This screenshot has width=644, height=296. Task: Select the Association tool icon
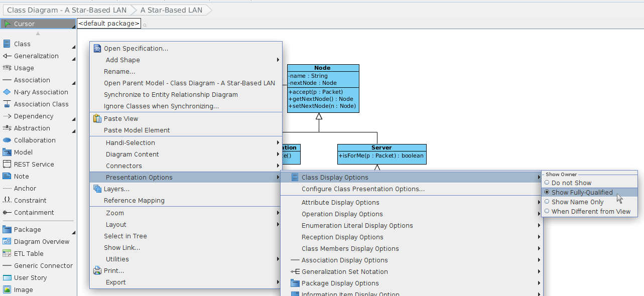pyautogui.click(x=7, y=80)
